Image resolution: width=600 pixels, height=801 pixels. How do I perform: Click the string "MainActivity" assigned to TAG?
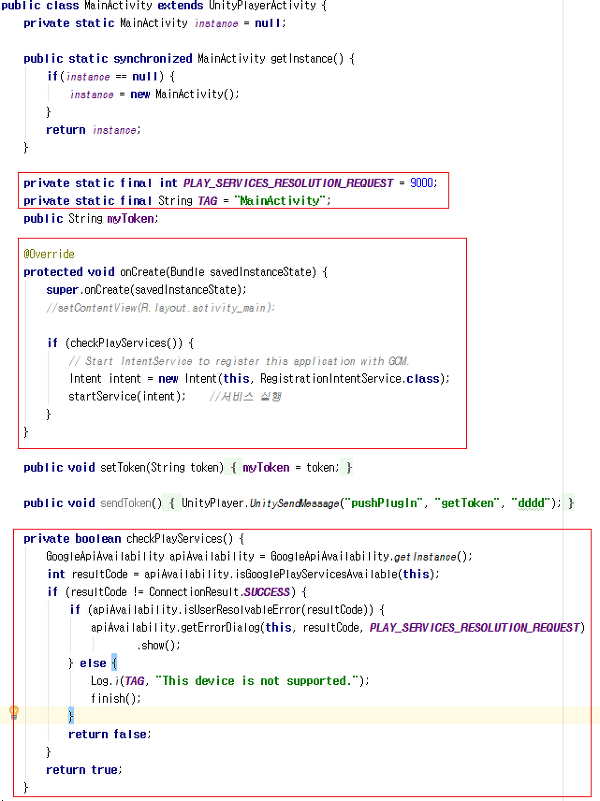280,201
